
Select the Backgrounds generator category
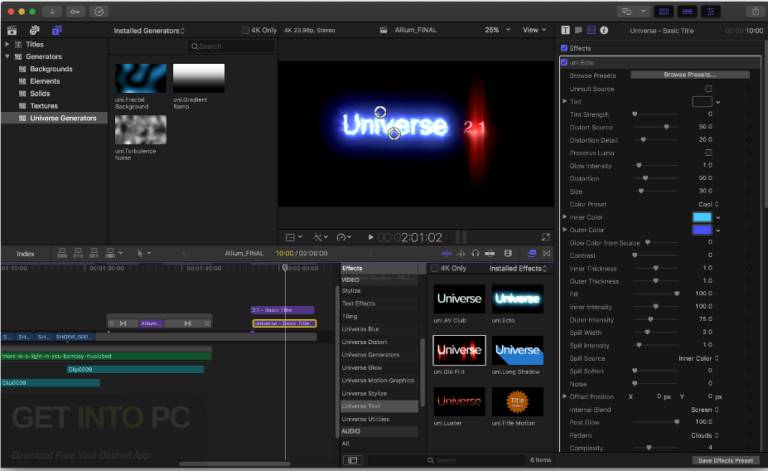51,69
